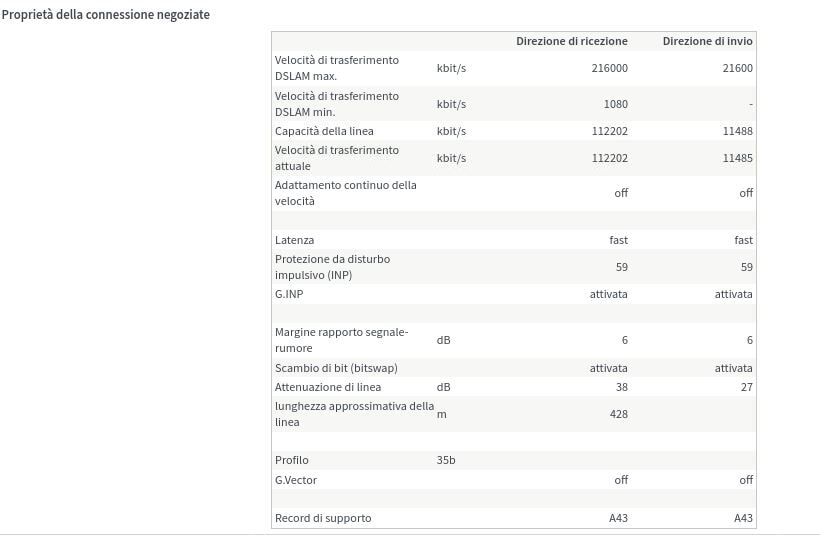
Task: Select the profile value 35b
Action: pos(446,460)
